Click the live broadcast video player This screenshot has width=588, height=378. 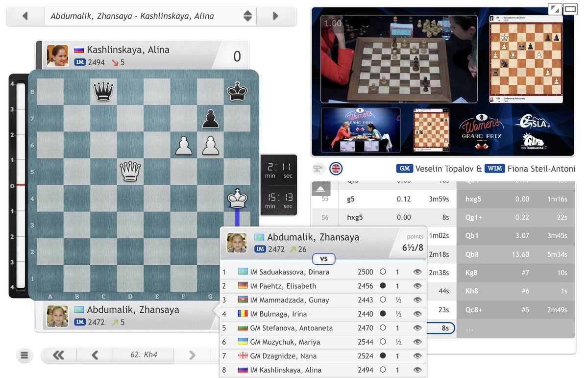pos(443,81)
